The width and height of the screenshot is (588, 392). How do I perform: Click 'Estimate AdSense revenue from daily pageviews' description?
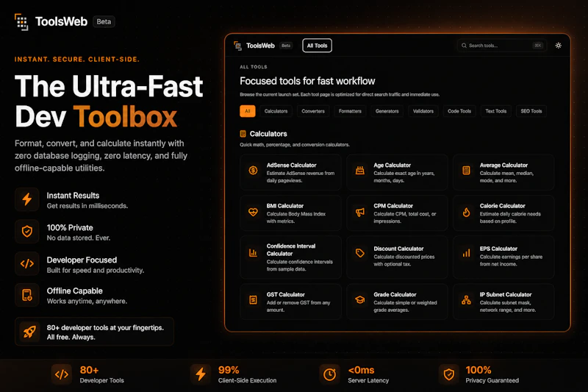[x=301, y=177]
